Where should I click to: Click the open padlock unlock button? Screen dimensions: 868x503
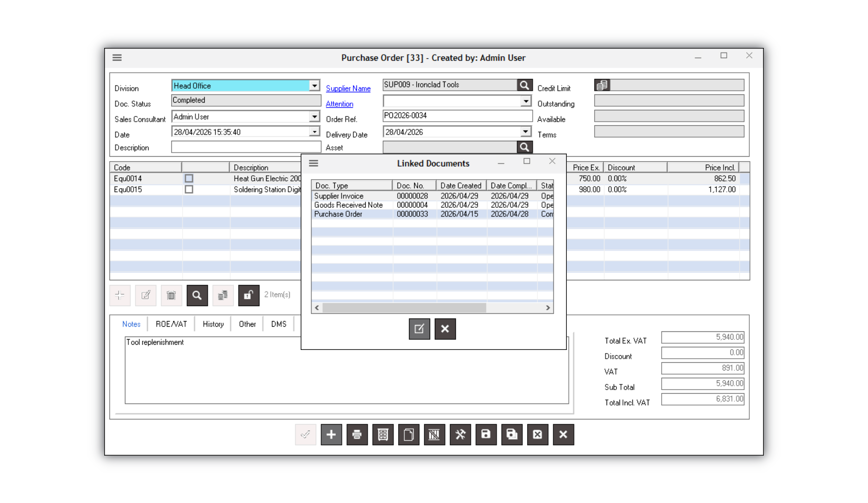click(x=249, y=295)
